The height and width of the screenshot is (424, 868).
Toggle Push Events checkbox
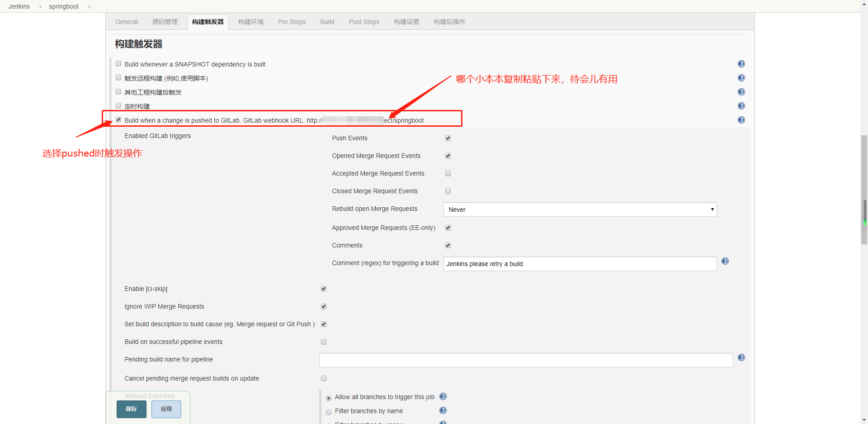pyautogui.click(x=448, y=138)
